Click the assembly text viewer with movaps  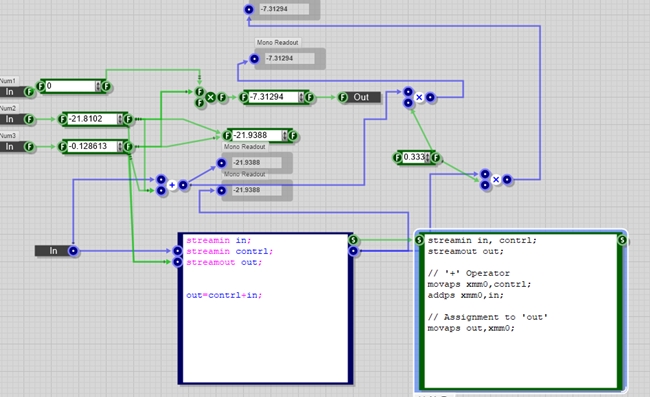point(521,312)
